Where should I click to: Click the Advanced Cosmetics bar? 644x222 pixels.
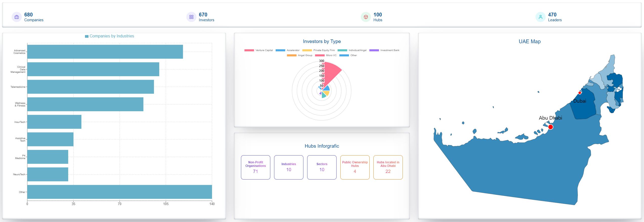tap(105, 52)
